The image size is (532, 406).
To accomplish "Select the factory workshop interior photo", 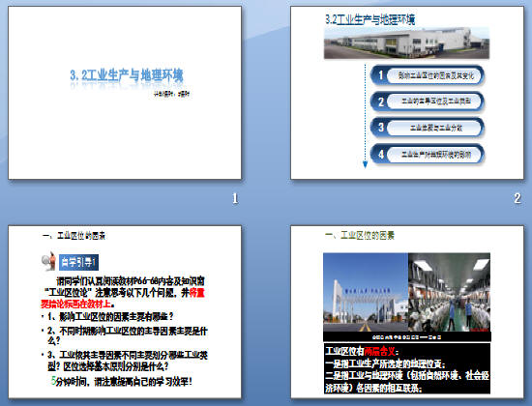I will tap(449, 292).
